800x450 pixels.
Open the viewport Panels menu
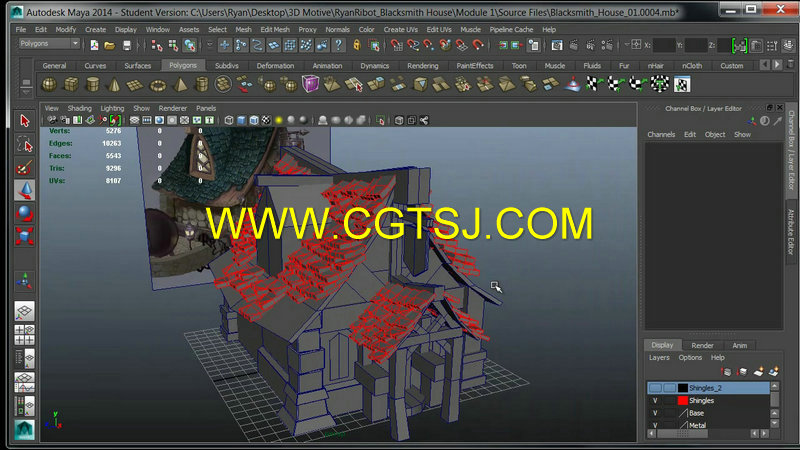pyautogui.click(x=206, y=108)
